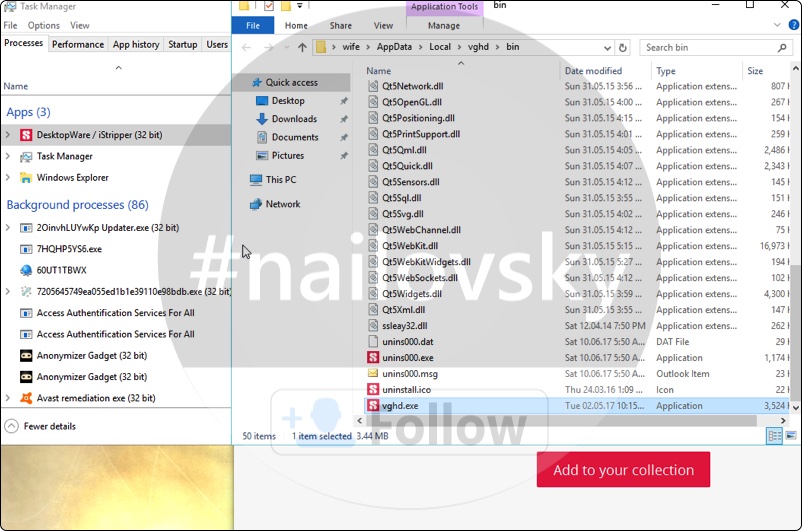Click the Up one level arrow icon
The image size is (802, 531).
click(302, 47)
